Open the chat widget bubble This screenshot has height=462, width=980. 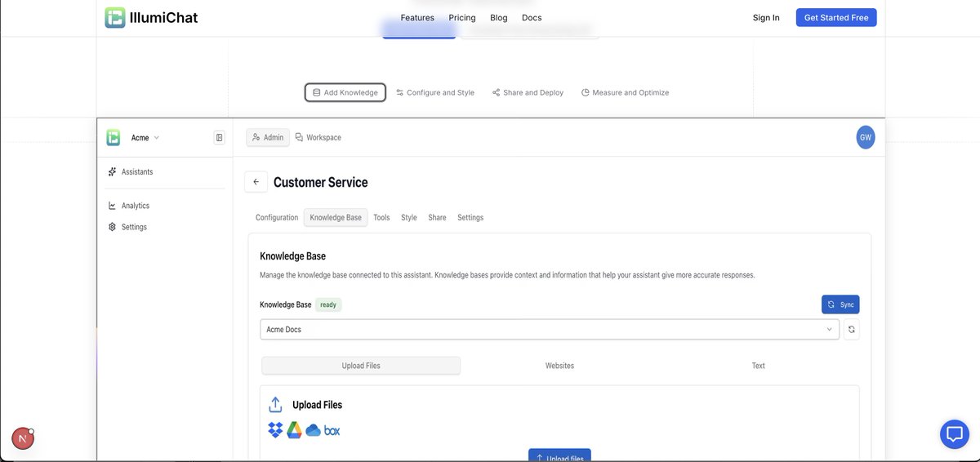(x=954, y=434)
